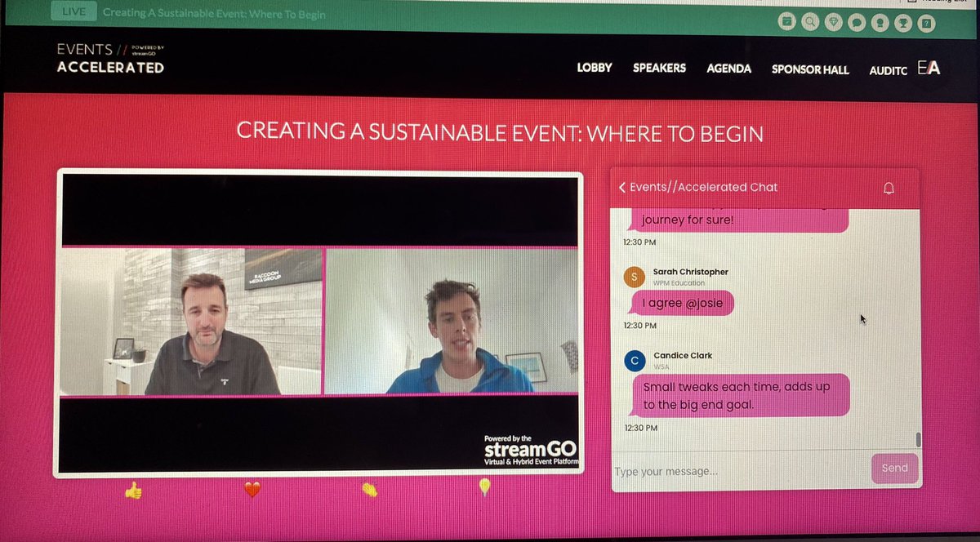Click the award ribbon badge icon

coord(880,22)
